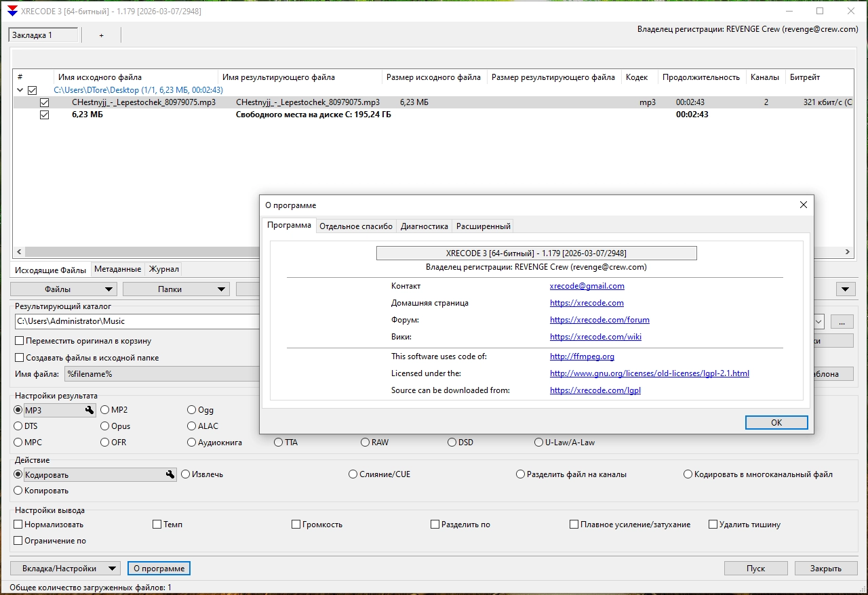
Task: Open Кодировать action settings wrench
Action: pos(170,474)
